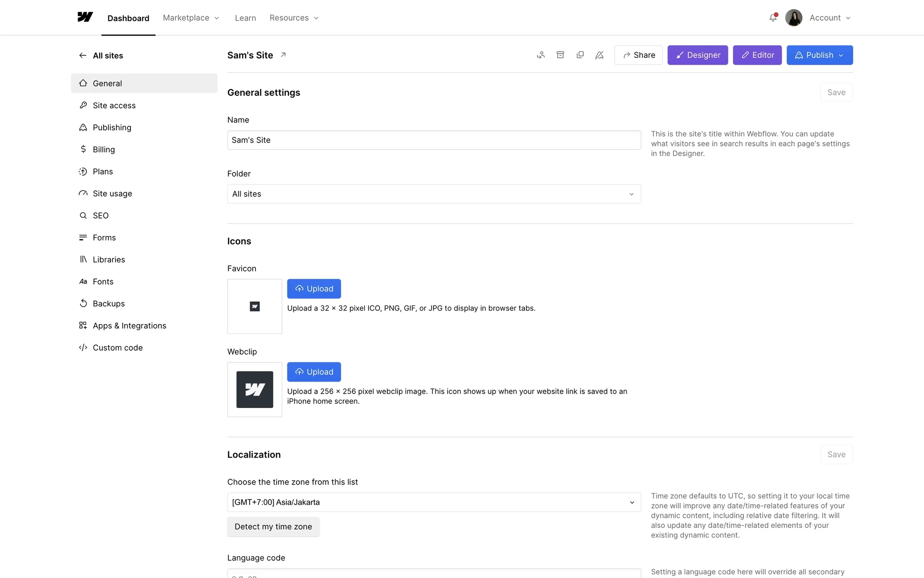This screenshot has height=578, width=924.
Task: Click the code brackets icon for Custom code
Action: [83, 347]
